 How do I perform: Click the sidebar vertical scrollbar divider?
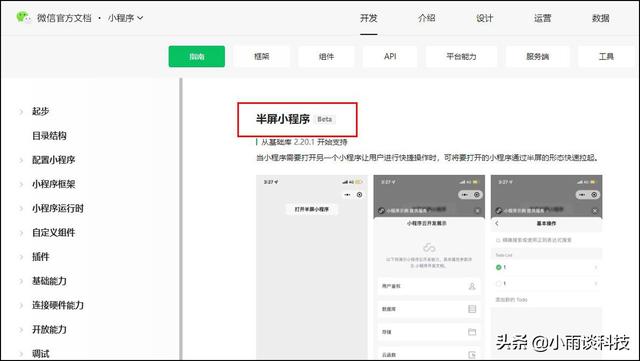(x=180, y=219)
